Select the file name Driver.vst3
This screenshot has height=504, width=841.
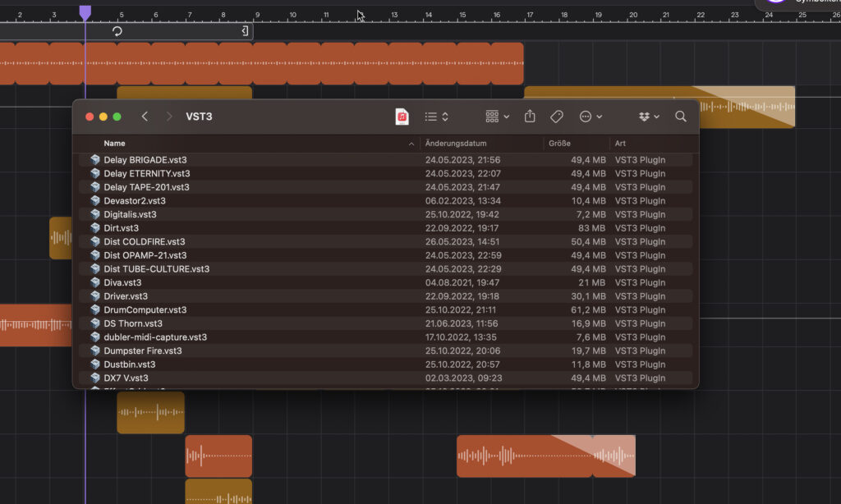[x=126, y=296]
